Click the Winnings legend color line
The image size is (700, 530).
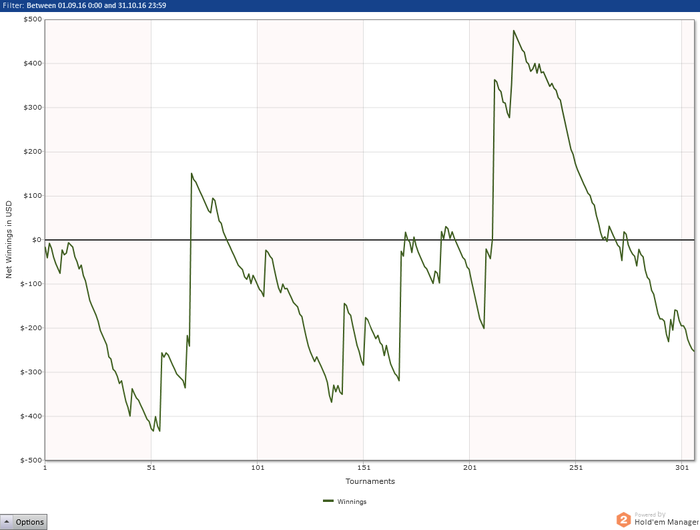point(329,501)
